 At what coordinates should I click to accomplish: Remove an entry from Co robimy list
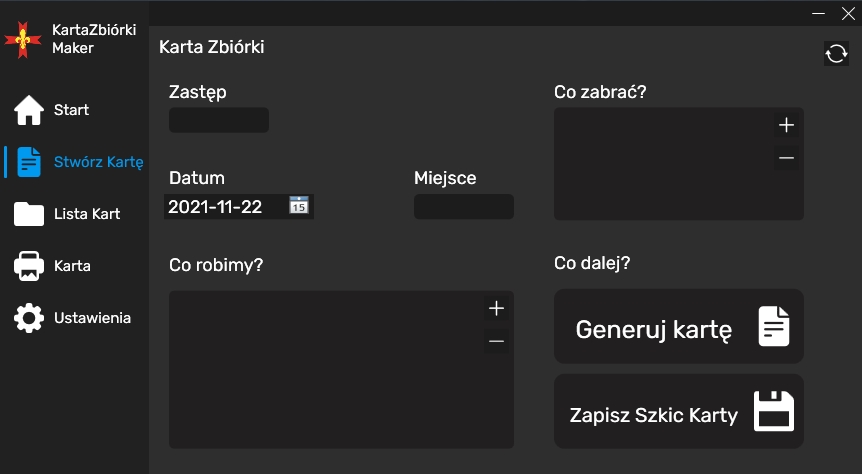496,341
